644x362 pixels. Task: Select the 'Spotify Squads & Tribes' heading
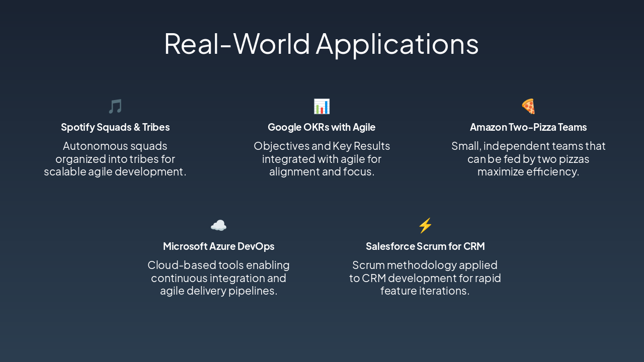pyautogui.click(x=115, y=127)
